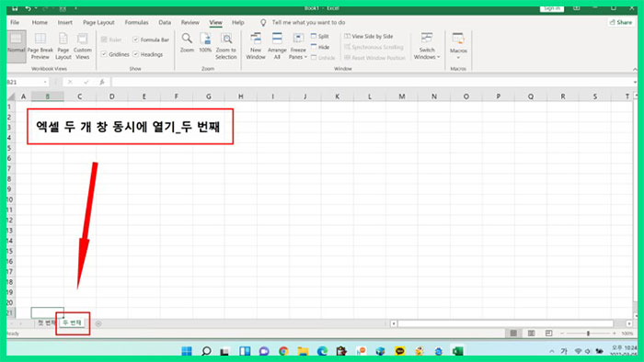Save workbook from quick access toolbar
Viewport: 644px width, 362px height.
pyautogui.click(x=15, y=8)
